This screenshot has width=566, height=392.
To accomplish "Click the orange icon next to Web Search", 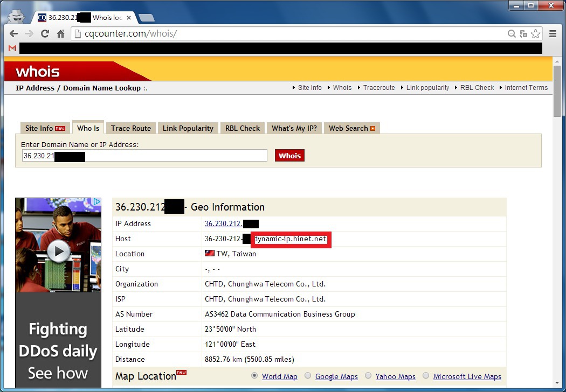I will point(373,128).
